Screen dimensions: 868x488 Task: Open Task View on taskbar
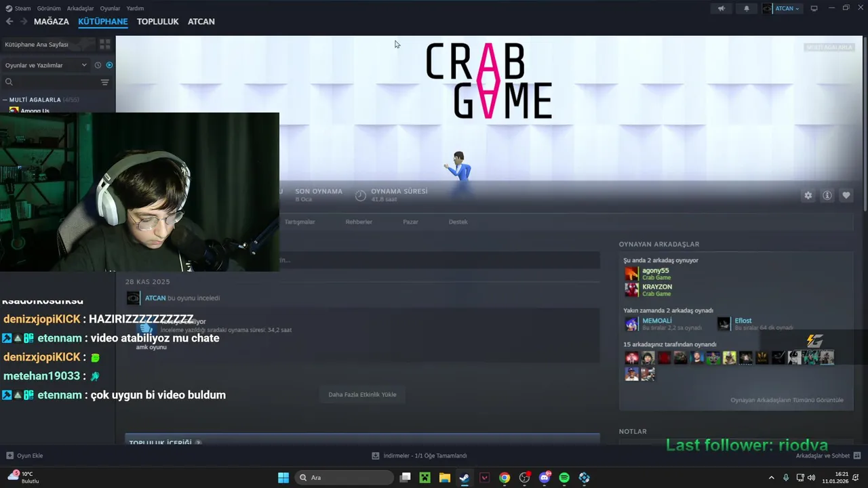[x=405, y=478]
